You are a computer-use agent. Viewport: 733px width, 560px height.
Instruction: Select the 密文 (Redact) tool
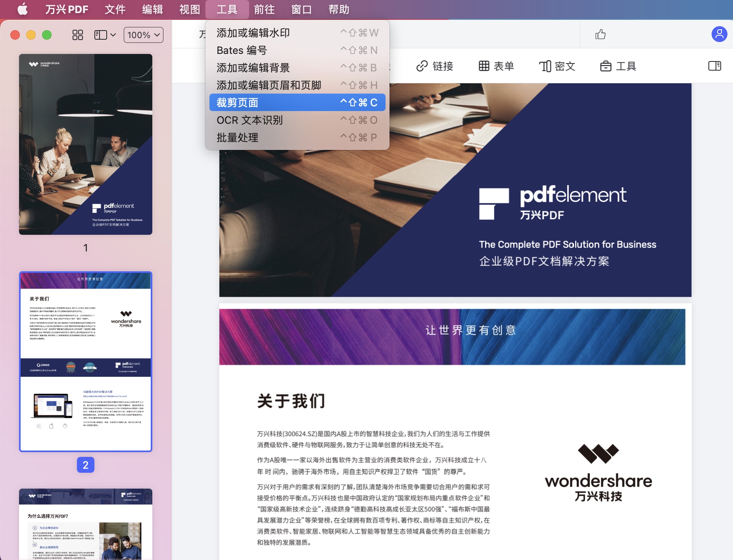(557, 66)
